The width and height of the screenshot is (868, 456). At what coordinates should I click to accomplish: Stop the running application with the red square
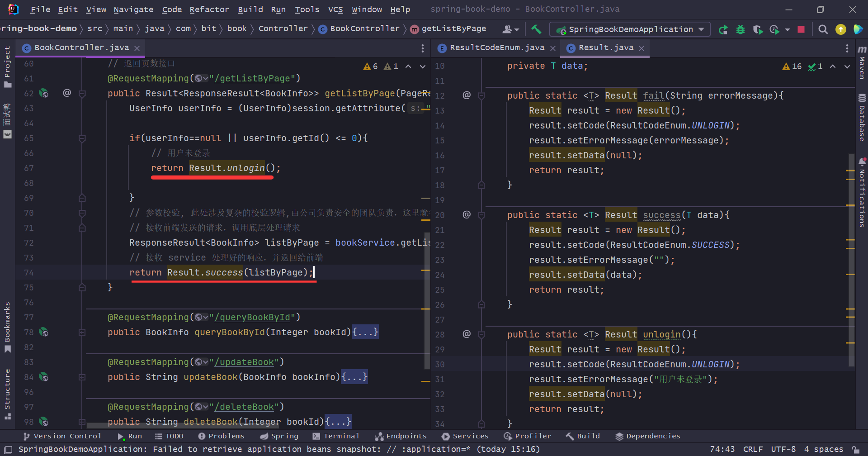coord(801,29)
